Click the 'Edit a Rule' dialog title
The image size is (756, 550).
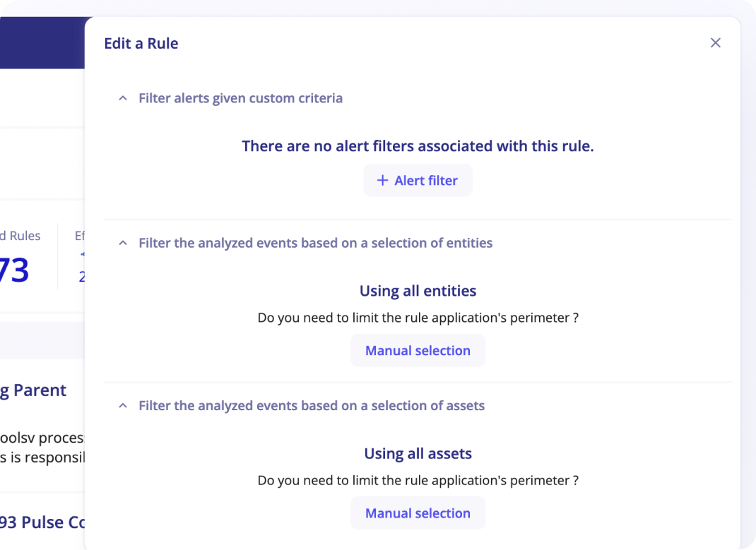click(x=141, y=44)
